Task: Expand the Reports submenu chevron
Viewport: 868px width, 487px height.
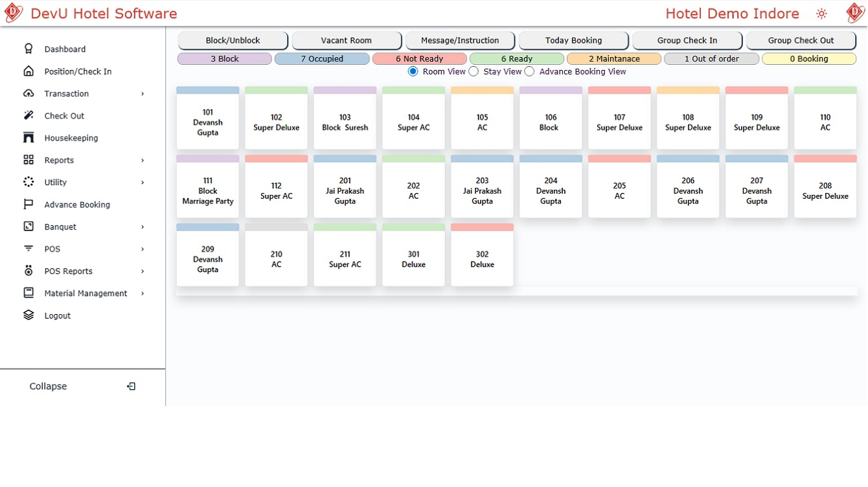Action: tap(143, 161)
